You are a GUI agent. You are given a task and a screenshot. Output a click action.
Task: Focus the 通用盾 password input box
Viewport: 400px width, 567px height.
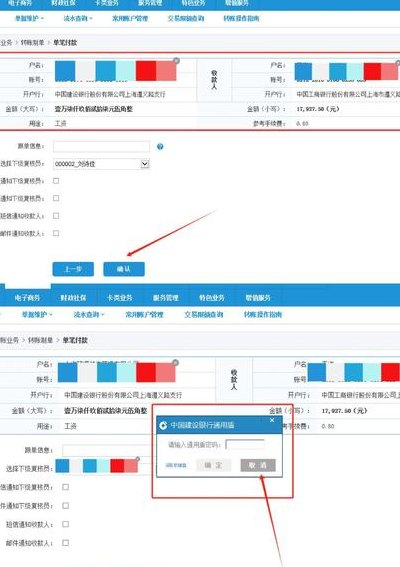pos(245,444)
